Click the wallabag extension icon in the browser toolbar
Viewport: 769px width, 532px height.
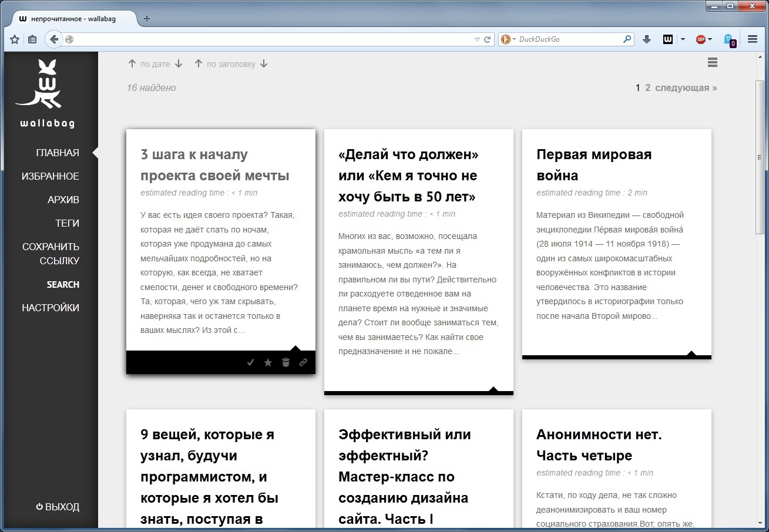(x=667, y=39)
